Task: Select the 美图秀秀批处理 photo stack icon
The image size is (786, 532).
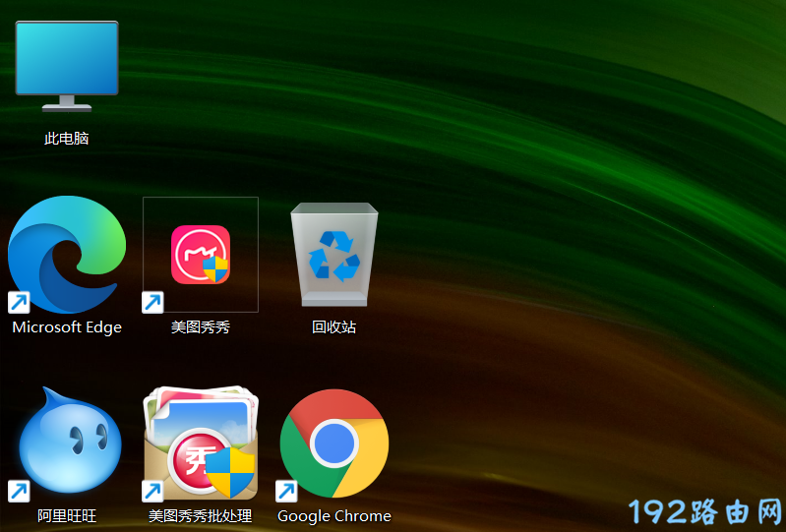Action: [x=201, y=443]
